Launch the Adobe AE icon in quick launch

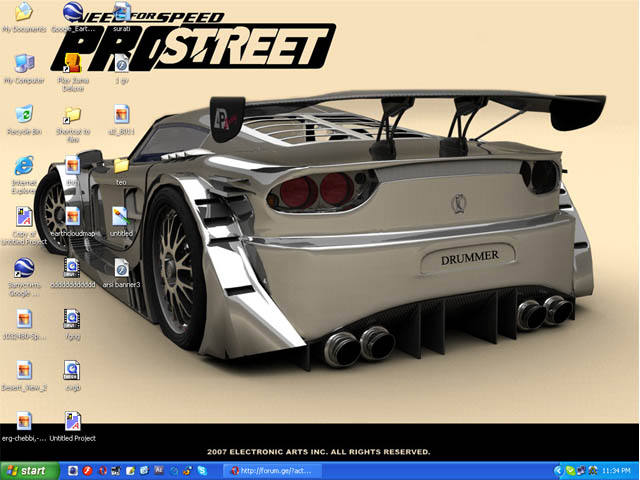159,470
